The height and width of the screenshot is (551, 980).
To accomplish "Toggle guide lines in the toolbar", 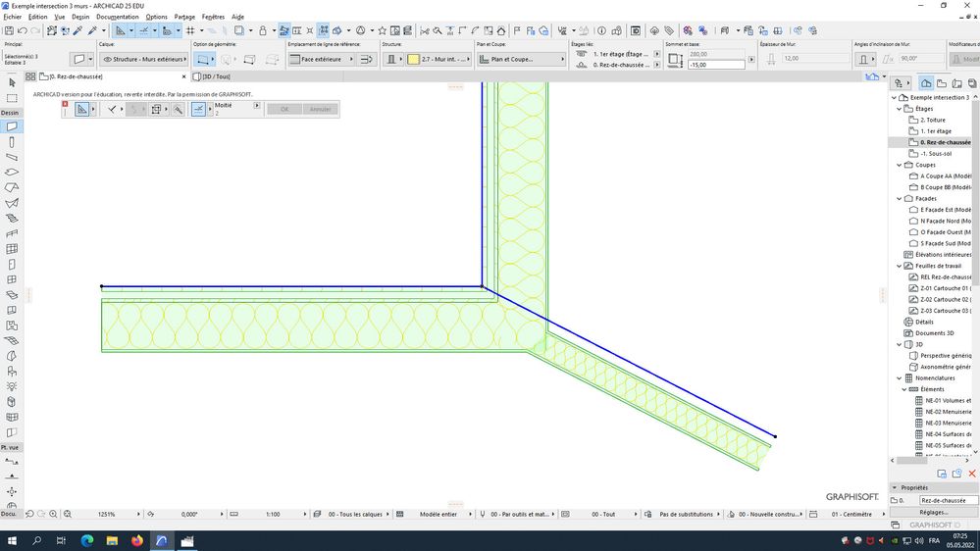I will (121, 30).
